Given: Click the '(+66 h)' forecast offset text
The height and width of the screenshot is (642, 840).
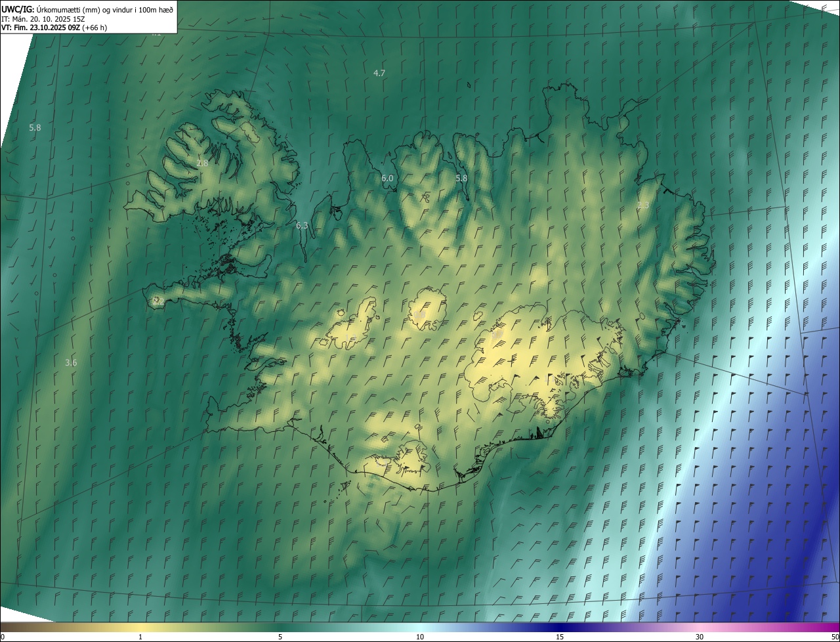Looking at the screenshot, I should (94, 28).
